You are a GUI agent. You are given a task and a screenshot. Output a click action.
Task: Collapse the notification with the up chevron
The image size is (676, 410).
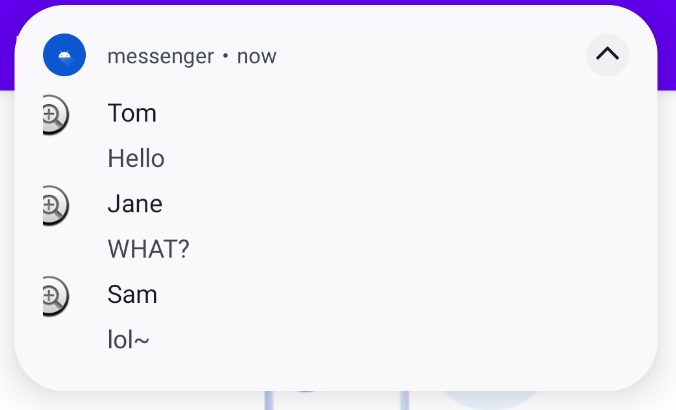coord(607,55)
